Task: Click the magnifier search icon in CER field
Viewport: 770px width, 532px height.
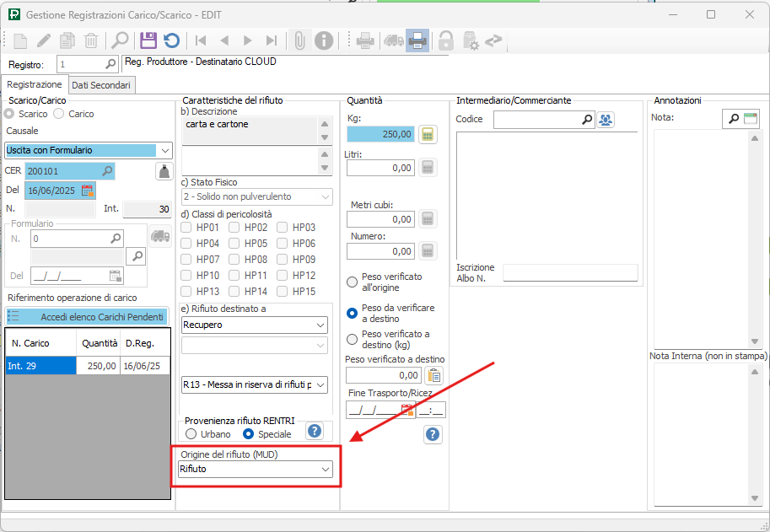Action: click(107, 171)
